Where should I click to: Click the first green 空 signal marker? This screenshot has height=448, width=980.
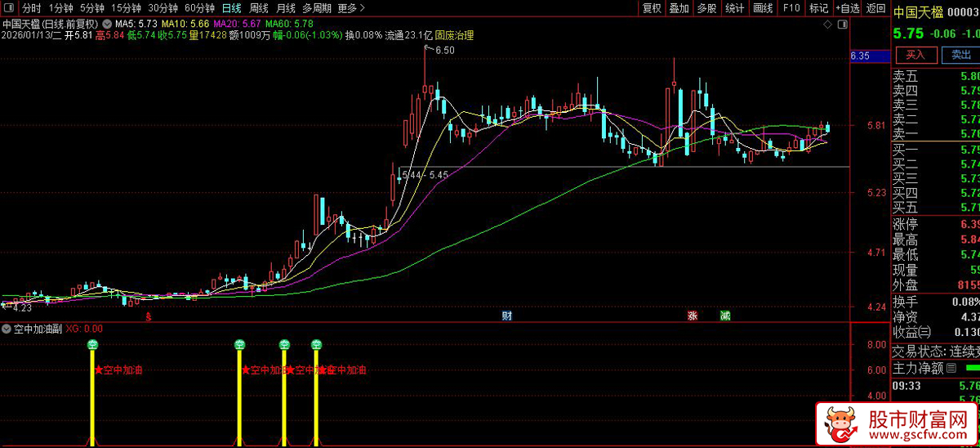point(92,344)
